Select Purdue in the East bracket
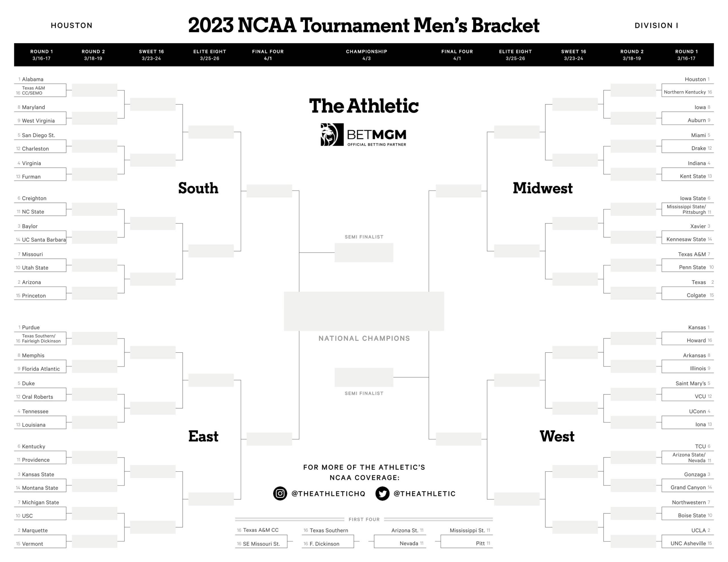Image resolution: width=728 pixels, height=562 pixels. pyautogui.click(x=31, y=328)
